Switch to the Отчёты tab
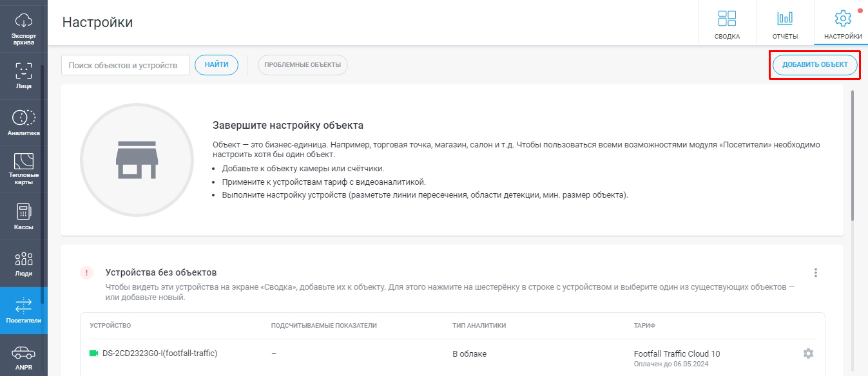868x376 pixels. (x=785, y=23)
